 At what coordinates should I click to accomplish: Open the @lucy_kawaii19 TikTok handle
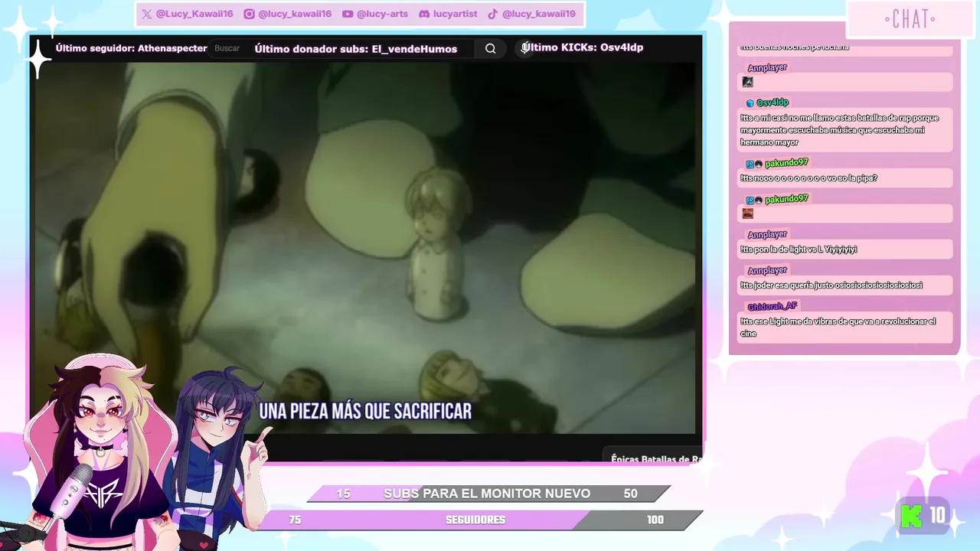[539, 14]
